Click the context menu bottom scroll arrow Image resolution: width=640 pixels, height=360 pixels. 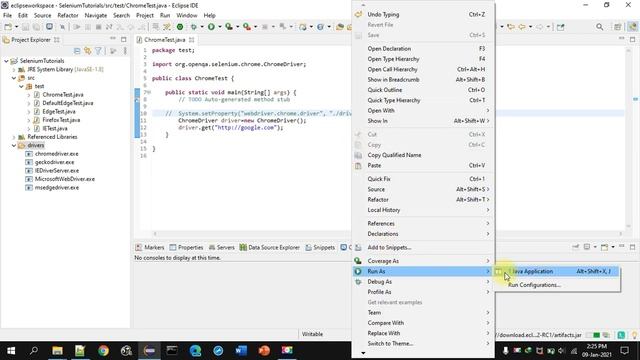[x=363, y=353]
